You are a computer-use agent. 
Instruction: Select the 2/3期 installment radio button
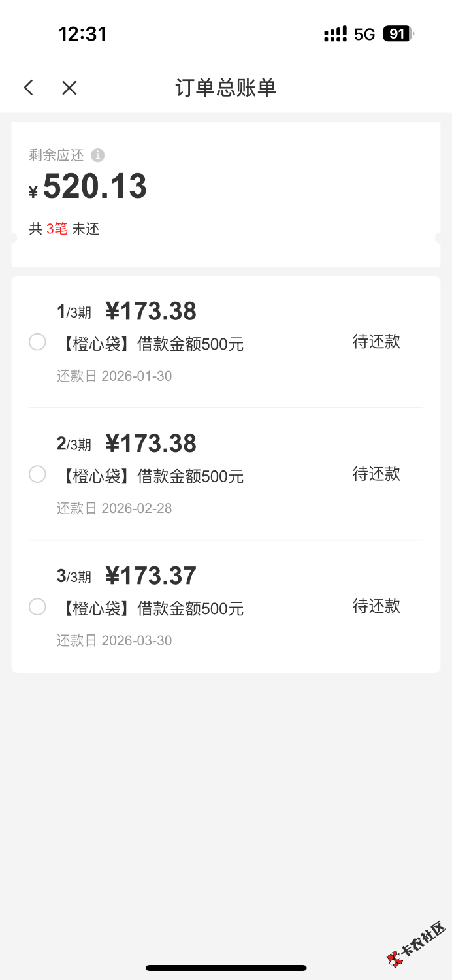pyautogui.click(x=37, y=474)
